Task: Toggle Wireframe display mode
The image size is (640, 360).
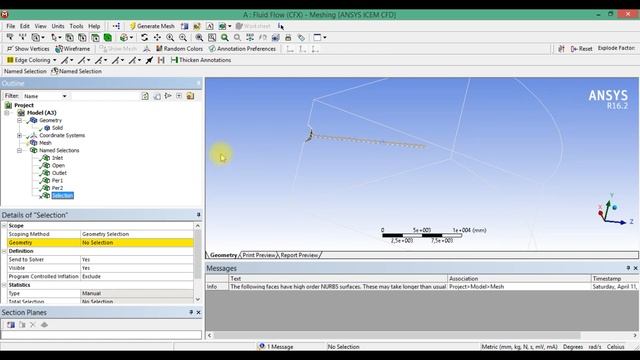Action: pyautogui.click(x=73, y=49)
